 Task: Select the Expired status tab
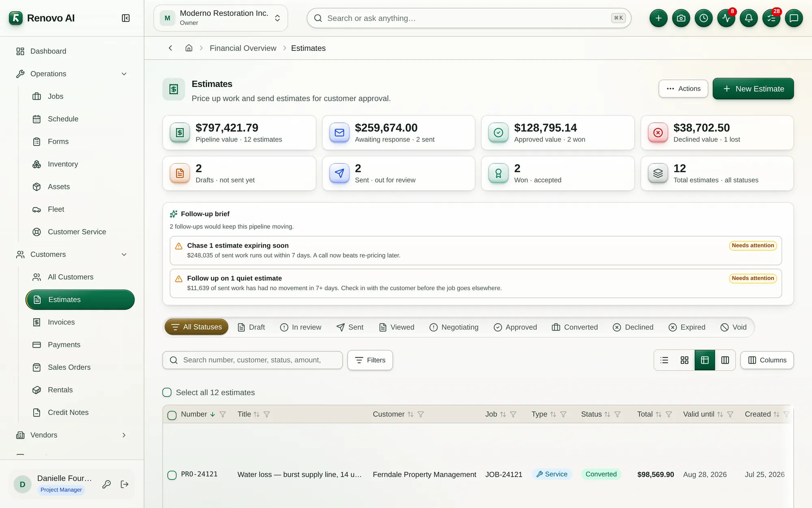coord(687,327)
